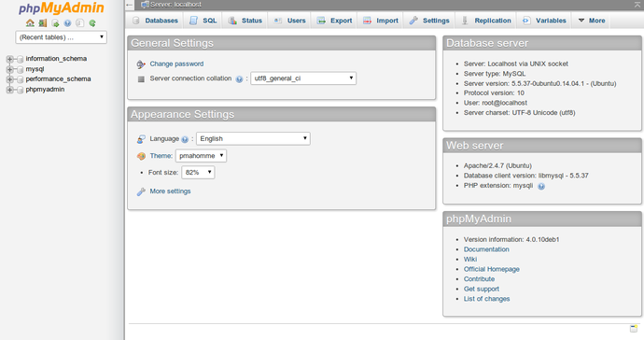The width and height of the screenshot is (644, 340).
Task: Switch to the Export tab
Action: [x=334, y=21]
